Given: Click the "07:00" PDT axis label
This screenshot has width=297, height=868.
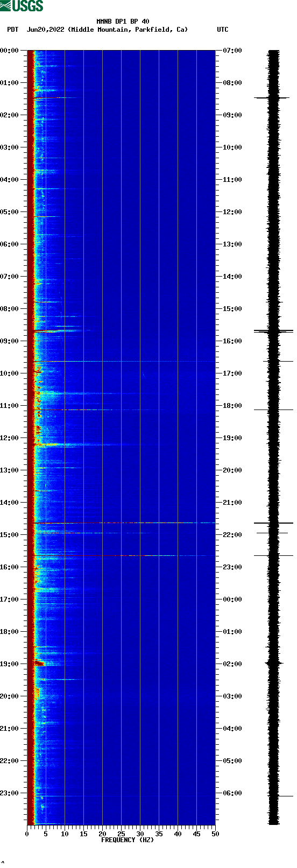Looking at the screenshot, I should [x=9, y=277].
